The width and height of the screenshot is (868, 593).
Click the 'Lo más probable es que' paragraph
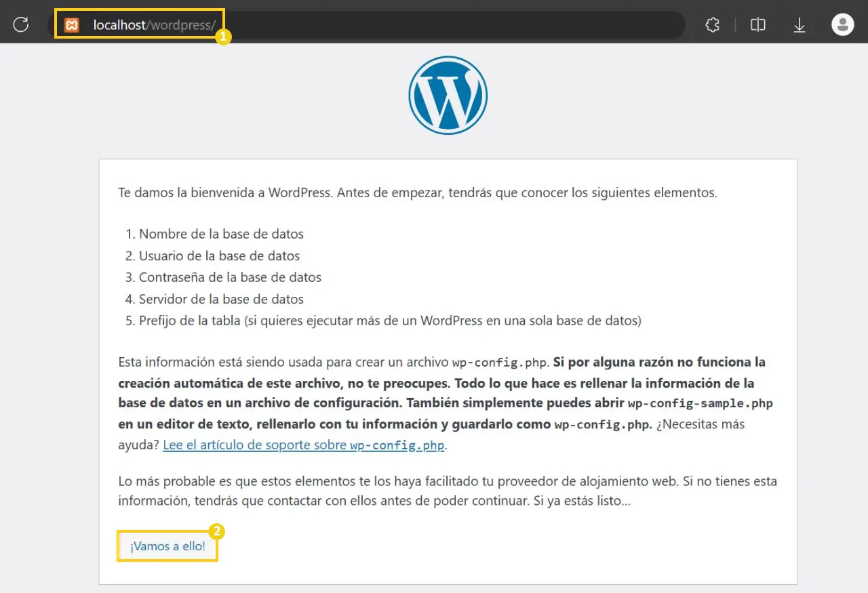click(x=448, y=492)
